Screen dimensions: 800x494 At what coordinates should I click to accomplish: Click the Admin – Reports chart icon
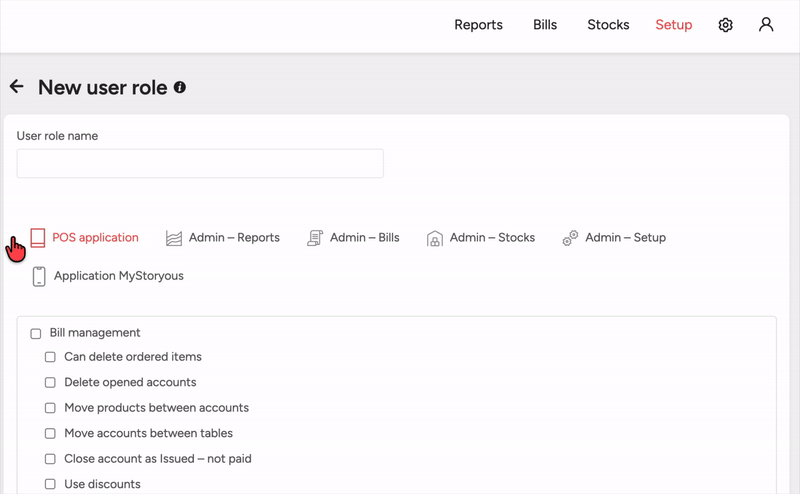pyautogui.click(x=174, y=238)
